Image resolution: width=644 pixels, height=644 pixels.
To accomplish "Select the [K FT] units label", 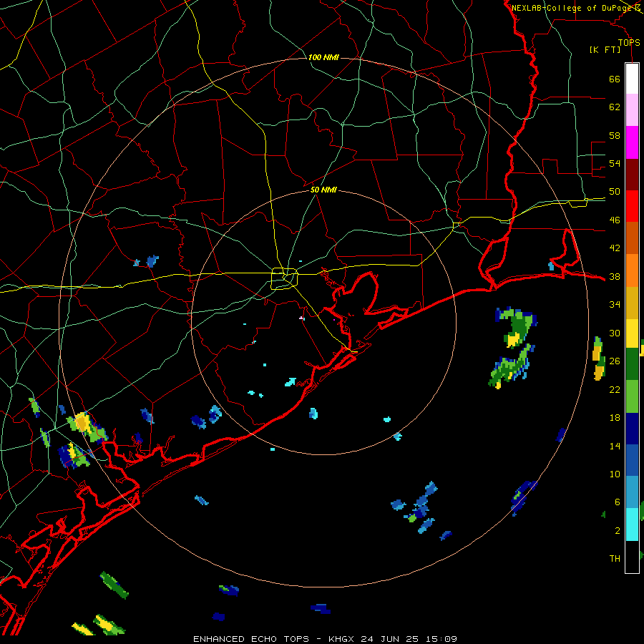I will 605,50.
